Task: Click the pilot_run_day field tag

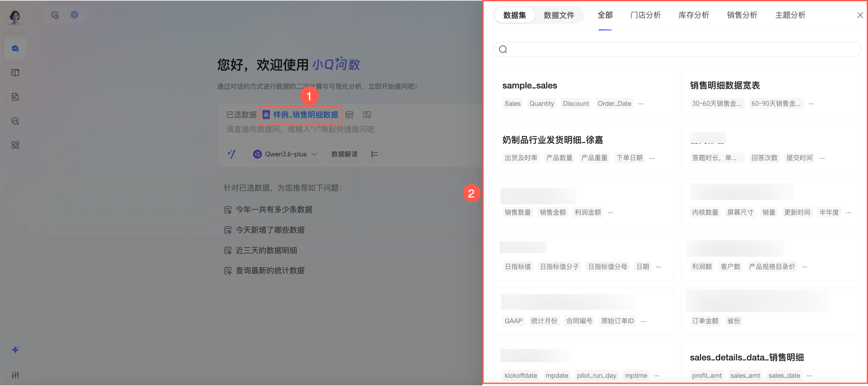Action: [596, 376]
